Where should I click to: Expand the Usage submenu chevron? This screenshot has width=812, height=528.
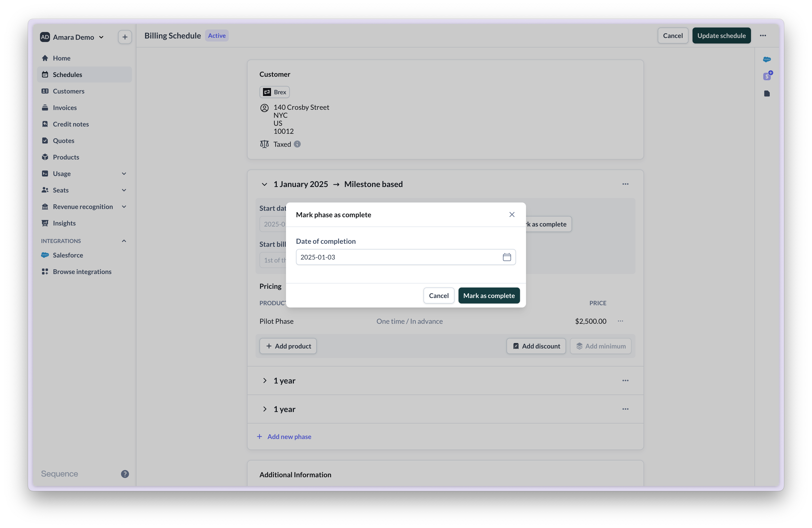pos(124,173)
